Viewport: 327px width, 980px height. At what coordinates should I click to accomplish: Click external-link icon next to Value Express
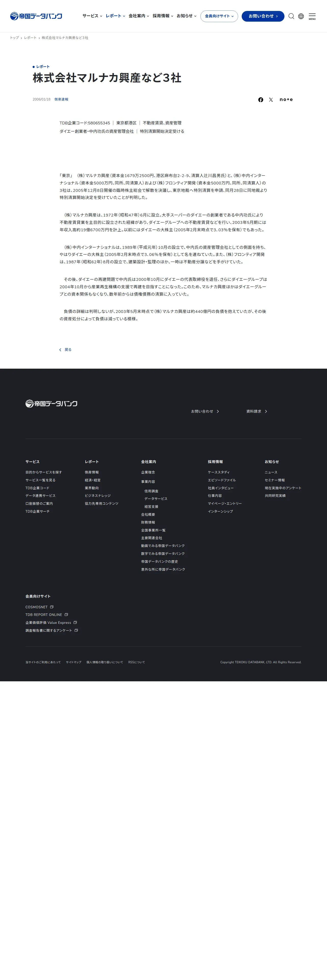click(75, 622)
